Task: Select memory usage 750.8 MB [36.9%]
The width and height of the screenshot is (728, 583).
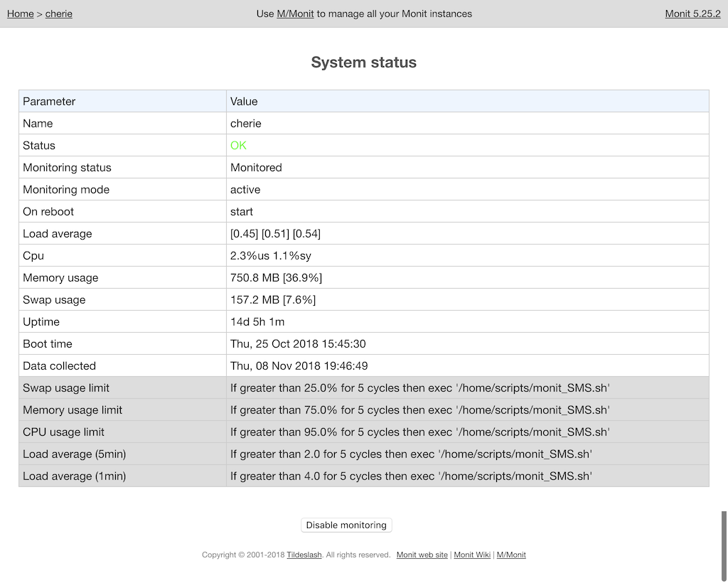Action: 277,277
